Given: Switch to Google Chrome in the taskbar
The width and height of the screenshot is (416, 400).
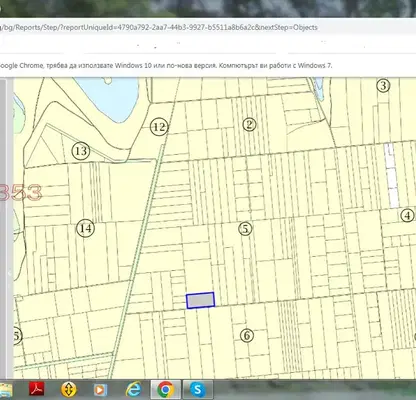Looking at the screenshot, I should tap(166, 389).
